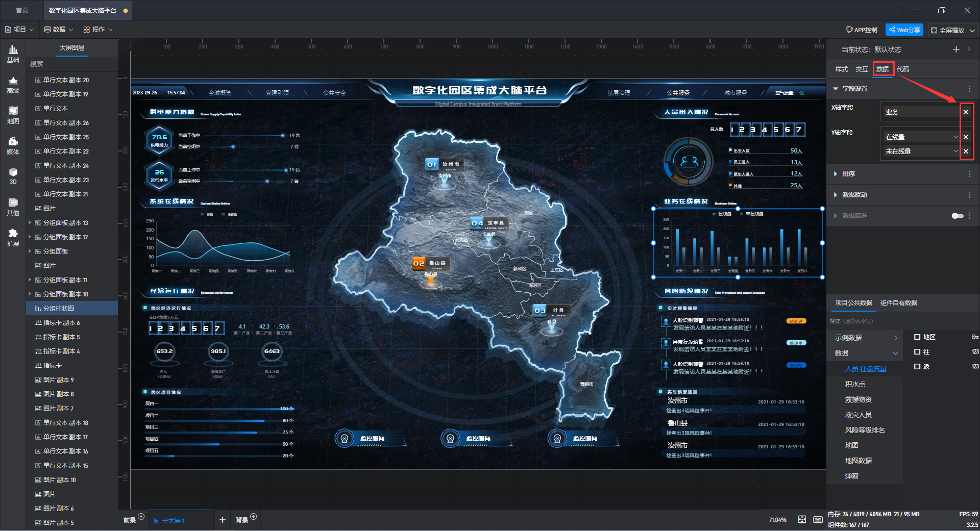This screenshot has width=980, height=531.
Task: Select 风险等级排名 data source
Action: pyautogui.click(x=865, y=431)
